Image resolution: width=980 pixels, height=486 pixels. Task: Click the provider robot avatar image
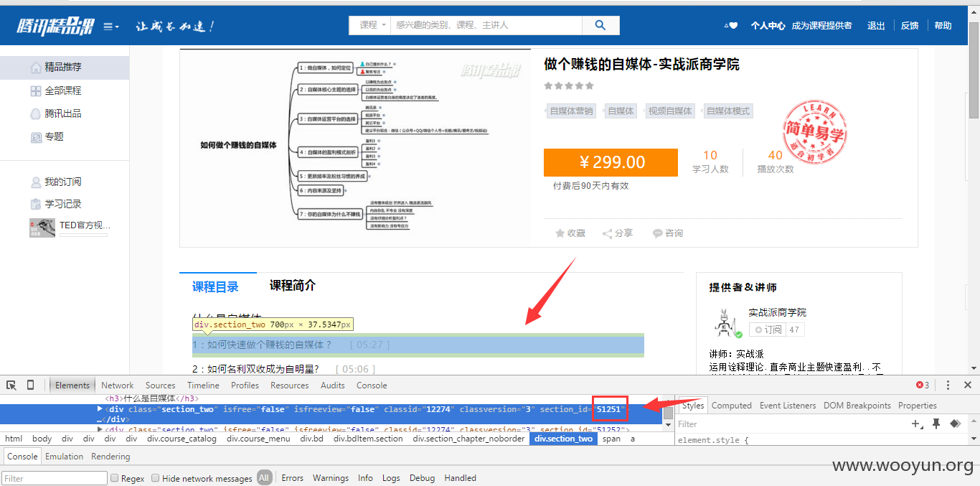click(x=727, y=322)
